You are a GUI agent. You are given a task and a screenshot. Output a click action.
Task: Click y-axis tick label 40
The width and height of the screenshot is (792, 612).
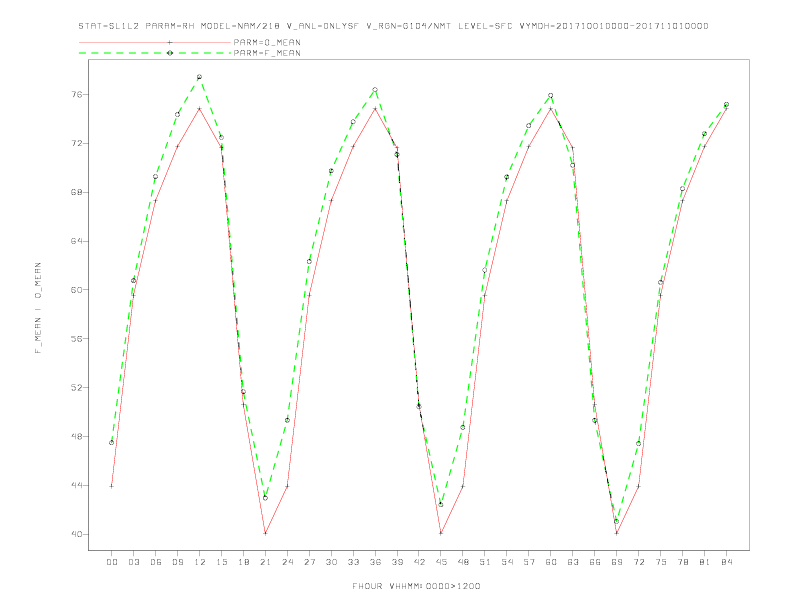(x=77, y=534)
